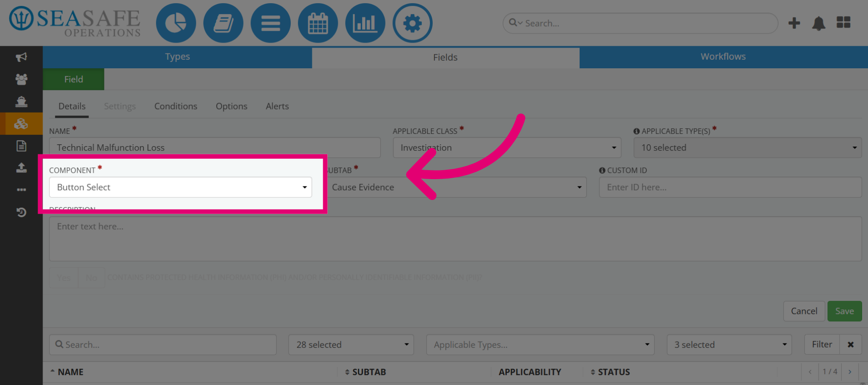Open the Applicable Class dropdown

pos(507,148)
